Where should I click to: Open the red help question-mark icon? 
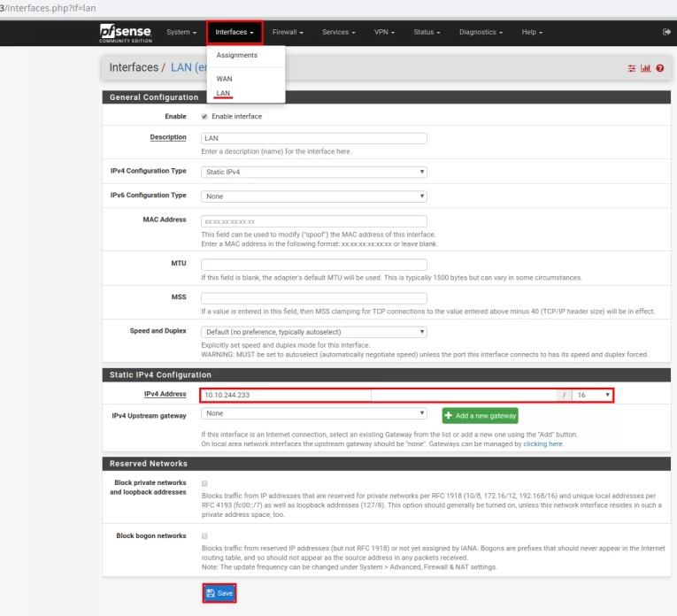click(659, 68)
